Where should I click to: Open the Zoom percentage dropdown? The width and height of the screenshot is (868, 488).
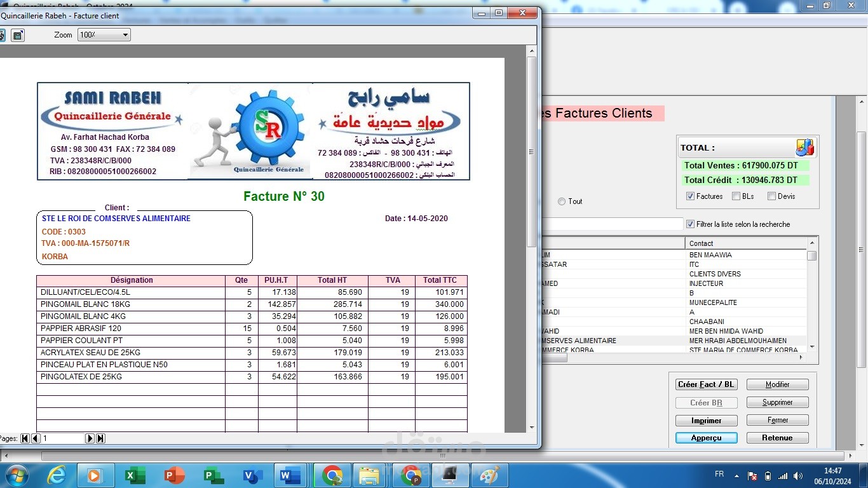coord(125,35)
